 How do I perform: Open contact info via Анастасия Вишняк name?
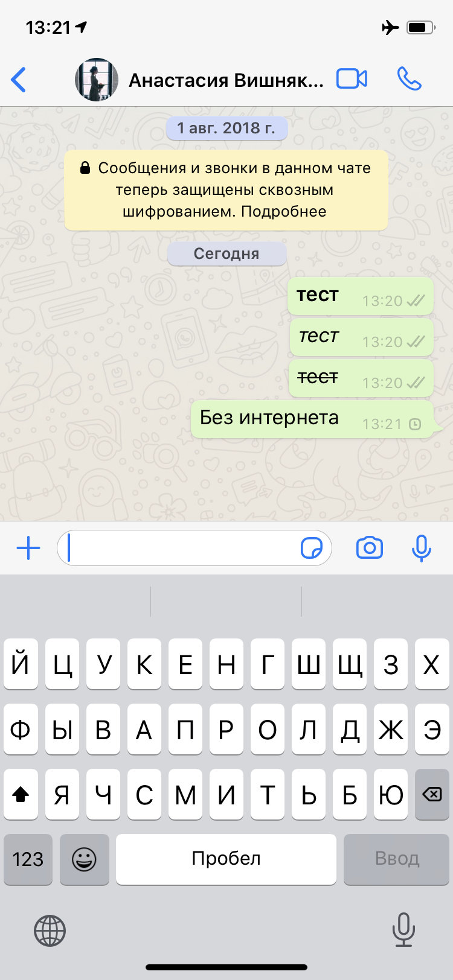coord(226,80)
